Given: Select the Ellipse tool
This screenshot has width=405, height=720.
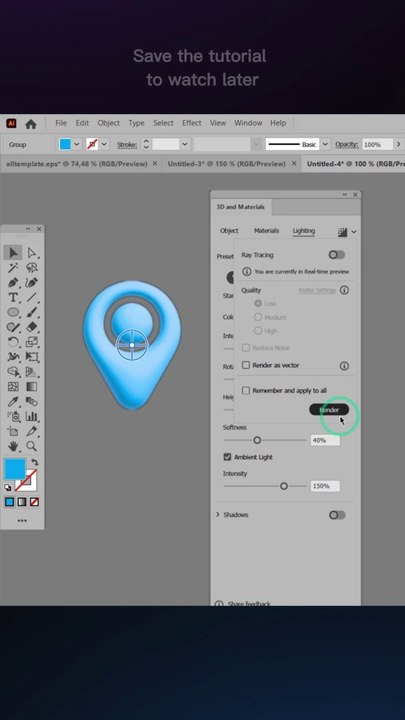Looking at the screenshot, I should point(13,312).
